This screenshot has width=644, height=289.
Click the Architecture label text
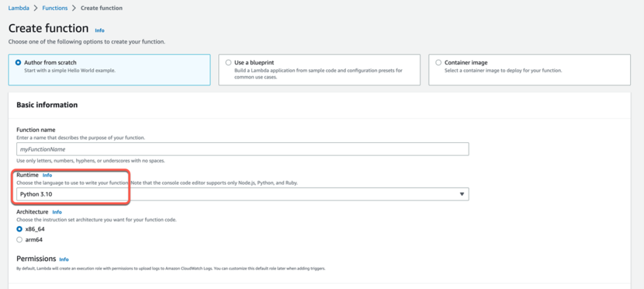click(x=33, y=212)
